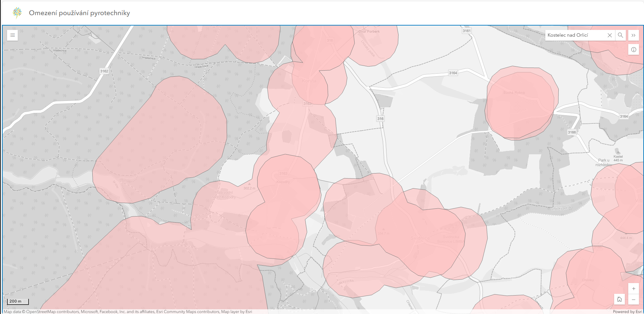Click the Powered by Esri link
Image resolution: width=644 pixels, height=314 pixels.
[627, 312]
